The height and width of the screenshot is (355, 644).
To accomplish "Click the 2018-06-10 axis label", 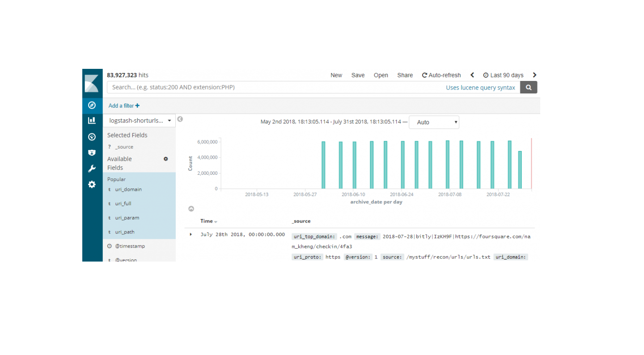I will pos(353,194).
